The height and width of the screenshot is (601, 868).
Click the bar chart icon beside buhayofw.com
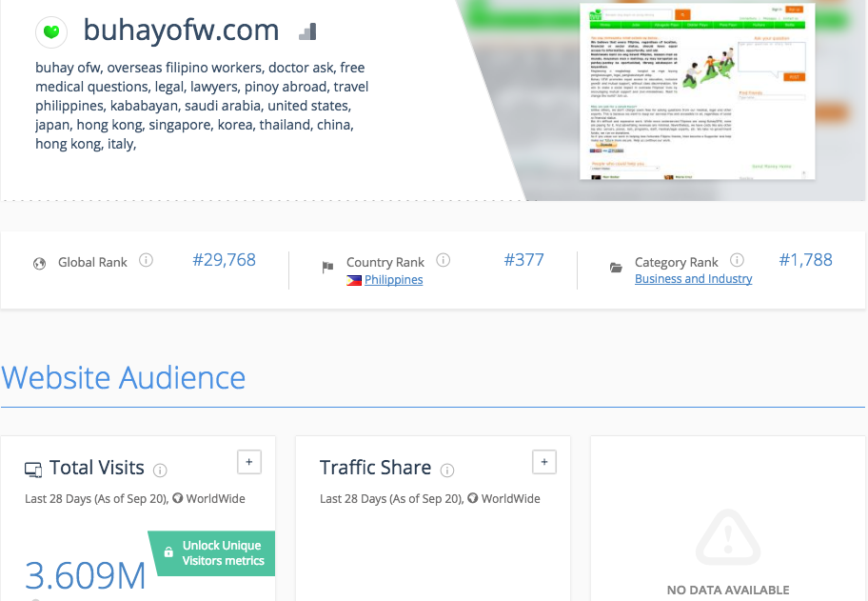click(307, 31)
